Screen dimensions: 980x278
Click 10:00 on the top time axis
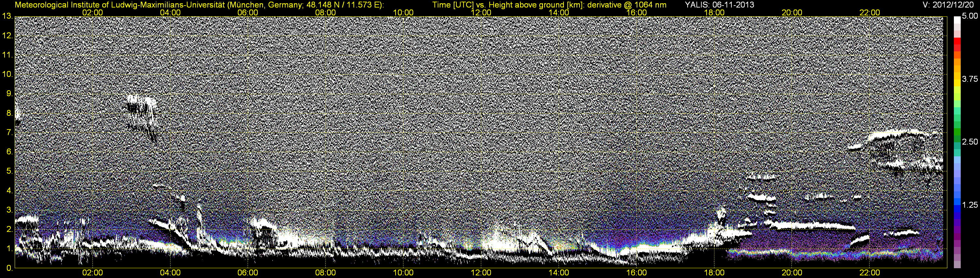(403, 12)
